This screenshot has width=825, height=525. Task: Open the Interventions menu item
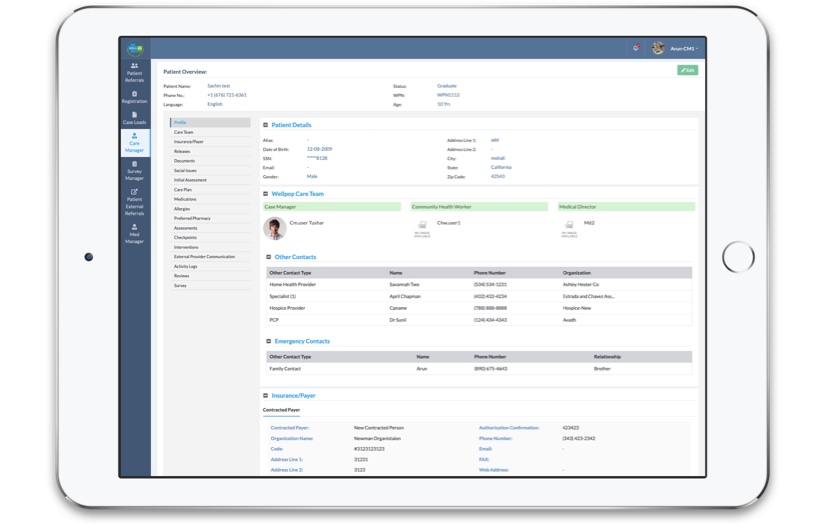click(210, 247)
